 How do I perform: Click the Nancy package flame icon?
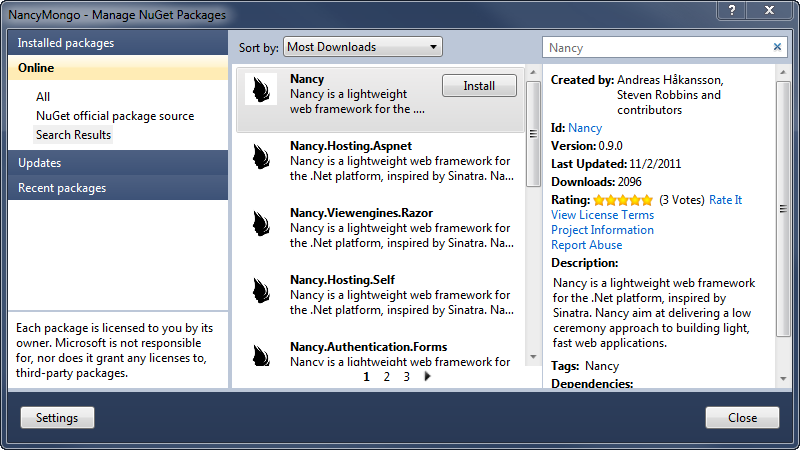coord(261,89)
